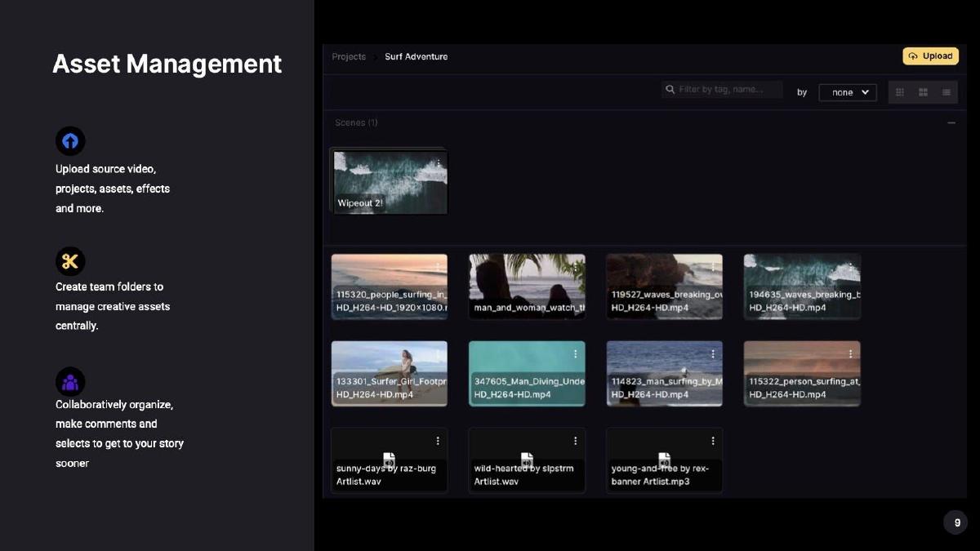Open options menu for 119527_waves_breaking video
This screenshot has width=980, height=551.
[x=713, y=267]
